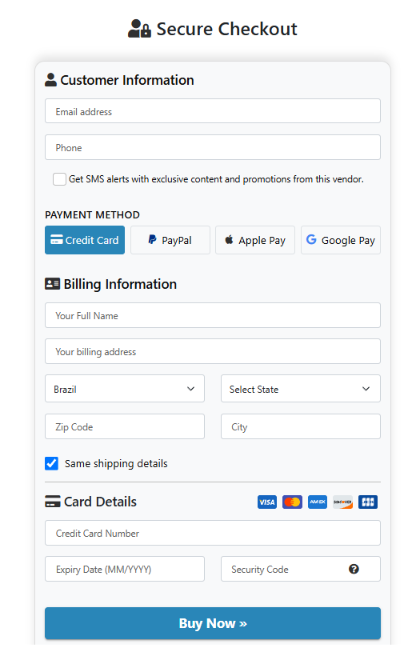Select the Credit Card payment tab
The width and height of the screenshot is (405, 645).
pyautogui.click(x=85, y=240)
